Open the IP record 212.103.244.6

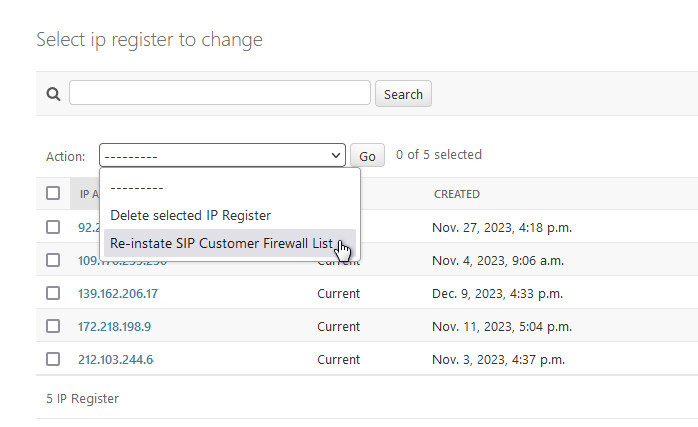116,359
